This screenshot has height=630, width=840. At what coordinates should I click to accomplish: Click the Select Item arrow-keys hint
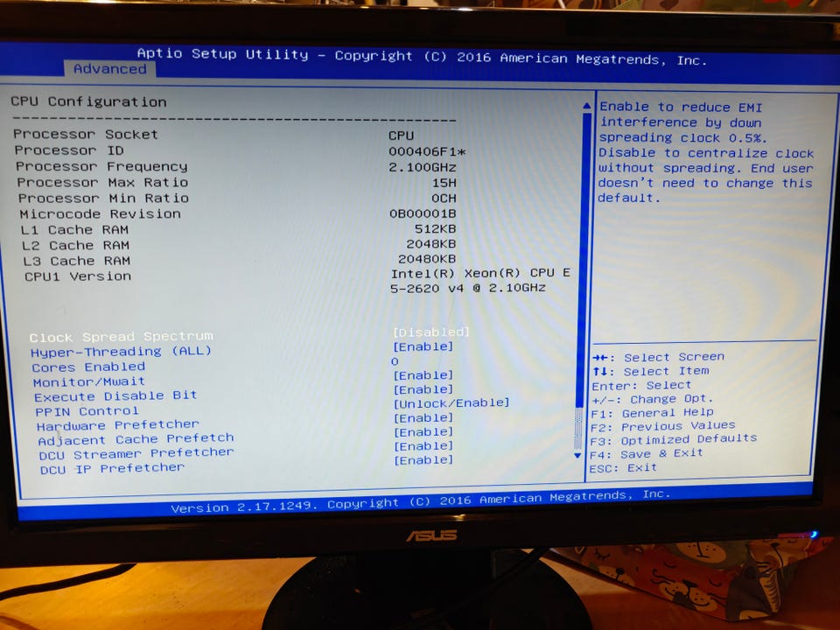pyautogui.click(x=651, y=371)
